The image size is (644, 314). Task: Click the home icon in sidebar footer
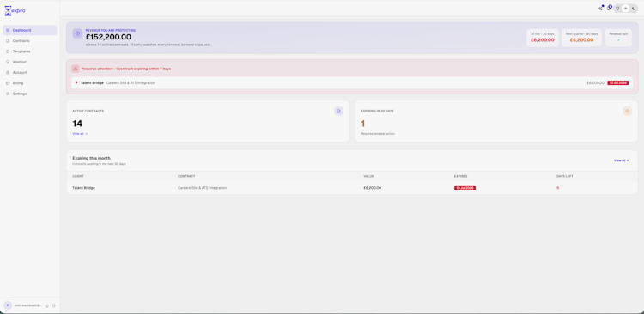click(47, 305)
